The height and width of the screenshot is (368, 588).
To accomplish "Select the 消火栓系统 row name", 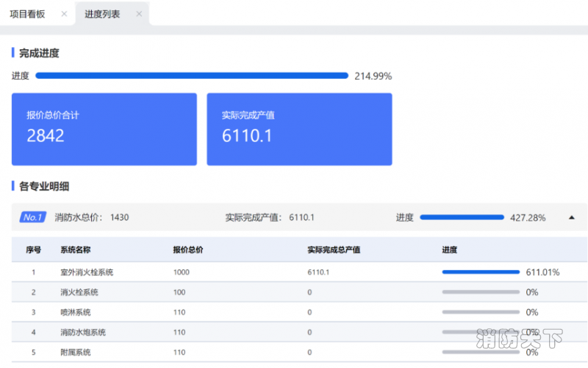I will click(x=79, y=292).
